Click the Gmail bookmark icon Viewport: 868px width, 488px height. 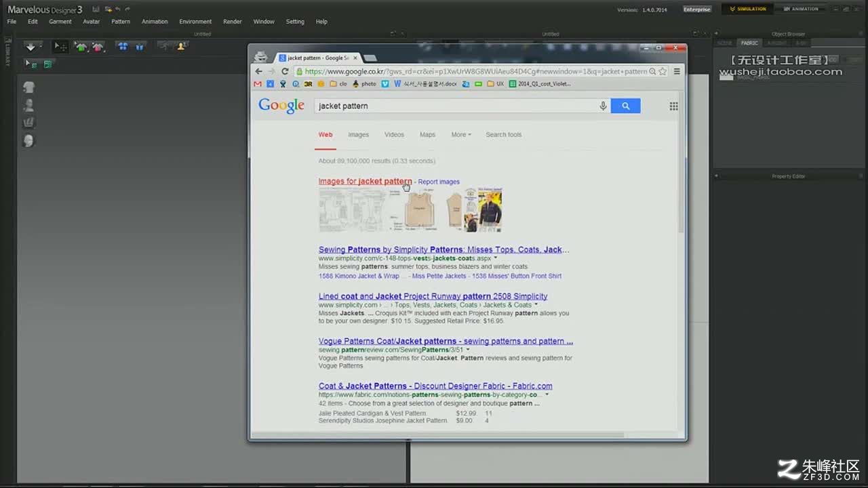pos(258,84)
